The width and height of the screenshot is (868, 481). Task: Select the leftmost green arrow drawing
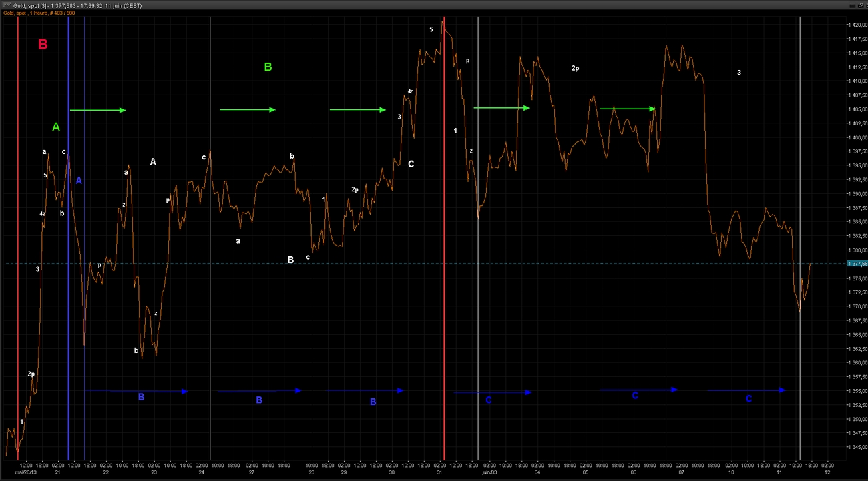pyautogui.click(x=97, y=110)
